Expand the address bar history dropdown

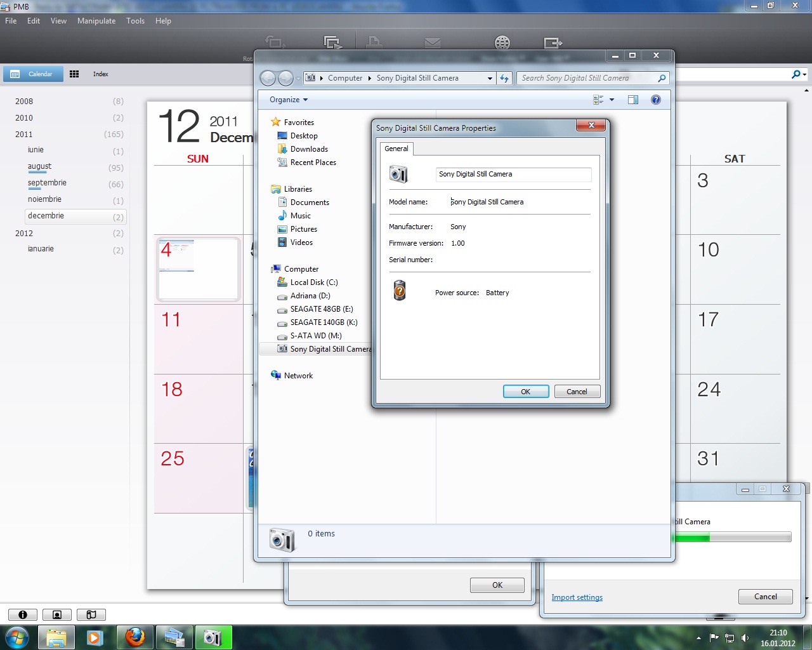490,78
